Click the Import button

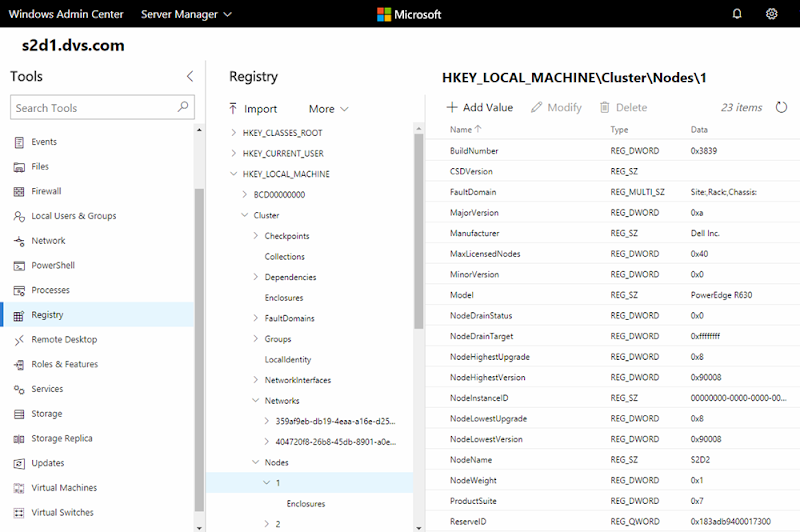tap(253, 109)
